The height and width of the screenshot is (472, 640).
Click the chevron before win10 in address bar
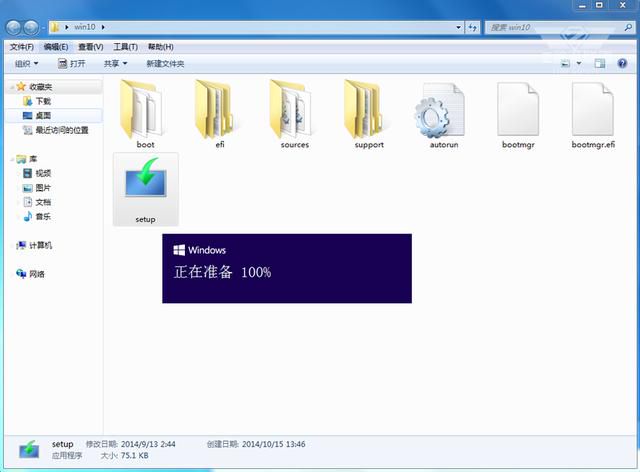[67, 27]
